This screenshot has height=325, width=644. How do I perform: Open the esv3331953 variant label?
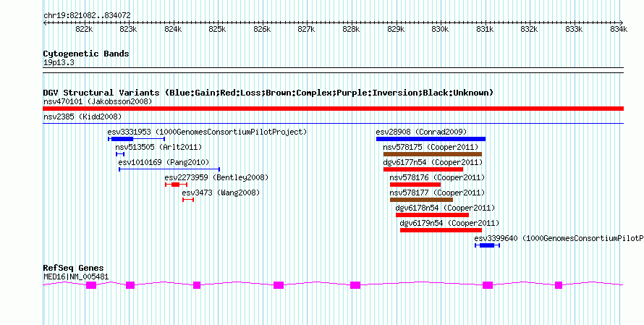pyautogui.click(x=207, y=132)
